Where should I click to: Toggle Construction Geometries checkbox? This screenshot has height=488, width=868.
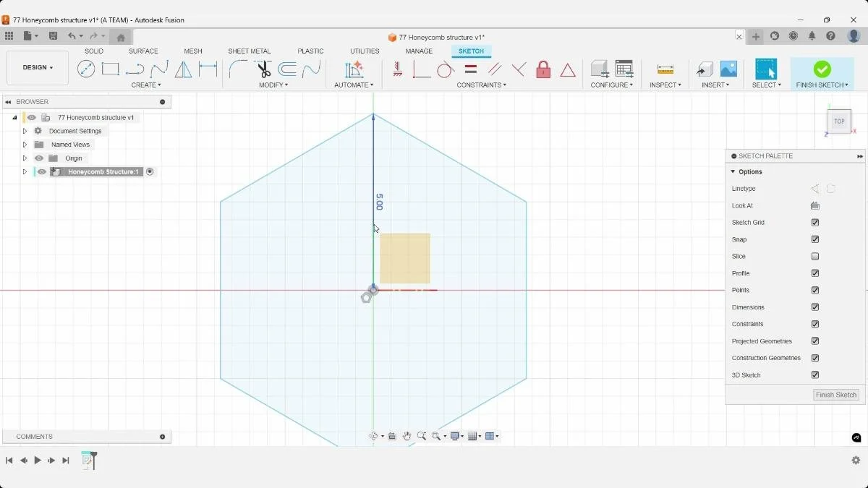coord(815,358)
